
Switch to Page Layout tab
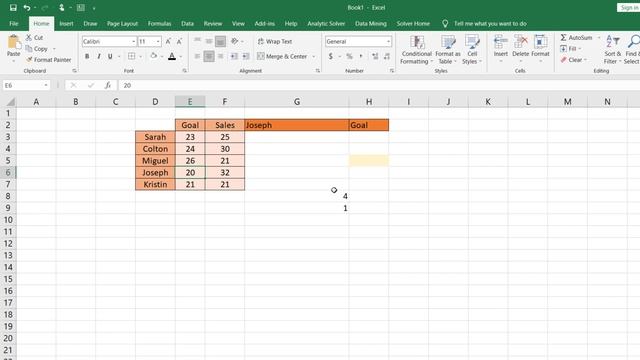(x=122, y=24)
